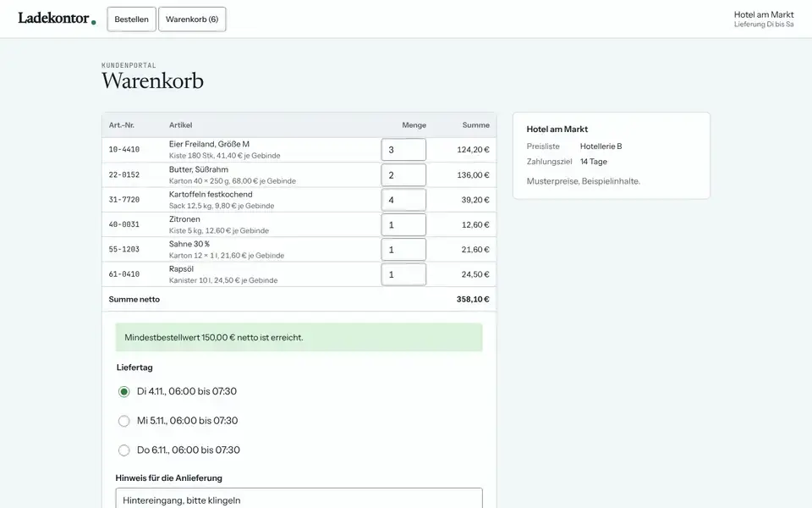Edit quantity field for Zitronen
The image size is (812, 508).
(403, 224)
